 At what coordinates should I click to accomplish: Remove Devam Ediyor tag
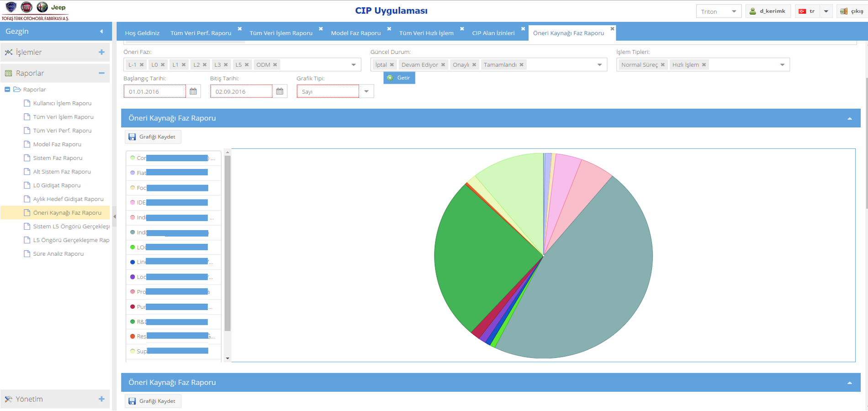tap(443, 65)
